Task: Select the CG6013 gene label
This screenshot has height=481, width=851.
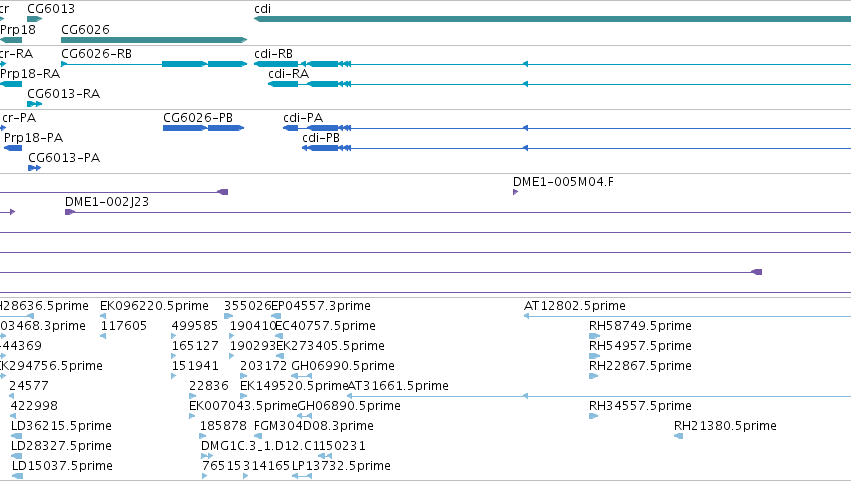Action: [x=51, y=9]
